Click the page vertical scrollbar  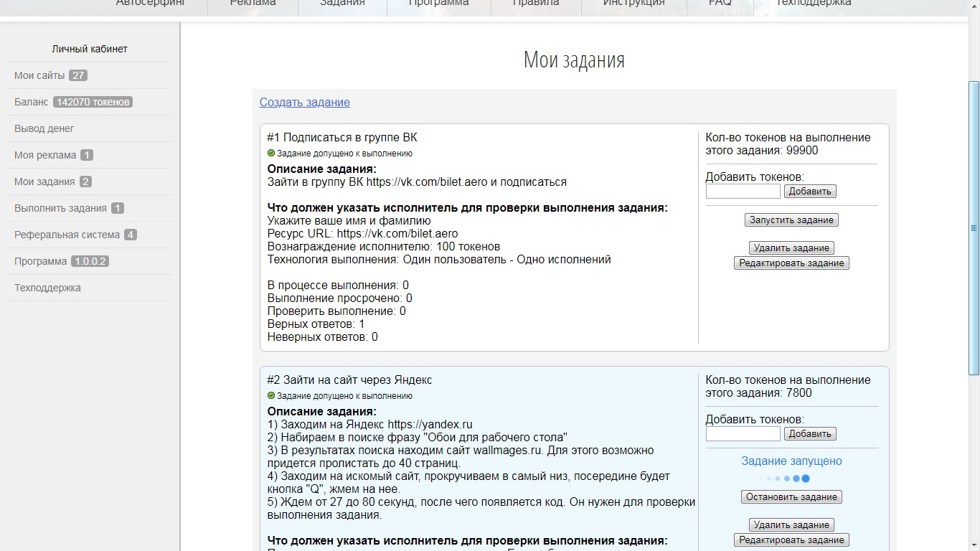pyautogui.click(x=974, y=228)
